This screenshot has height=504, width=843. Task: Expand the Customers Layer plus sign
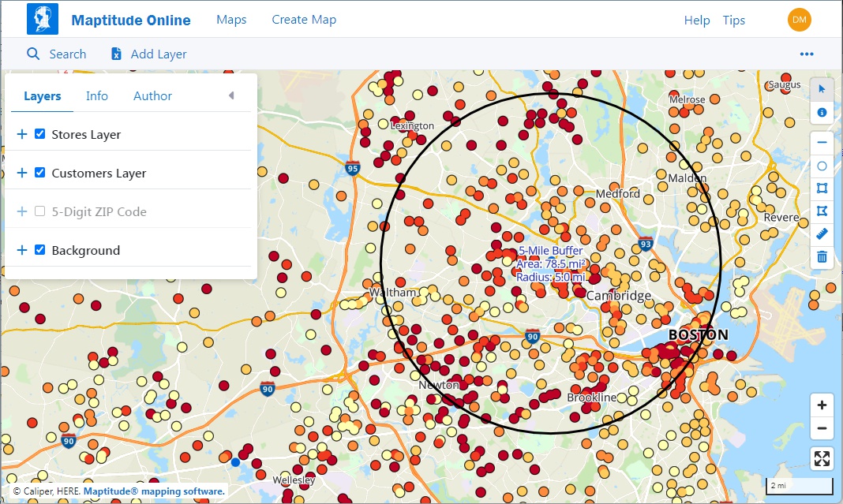click(21, 173)
